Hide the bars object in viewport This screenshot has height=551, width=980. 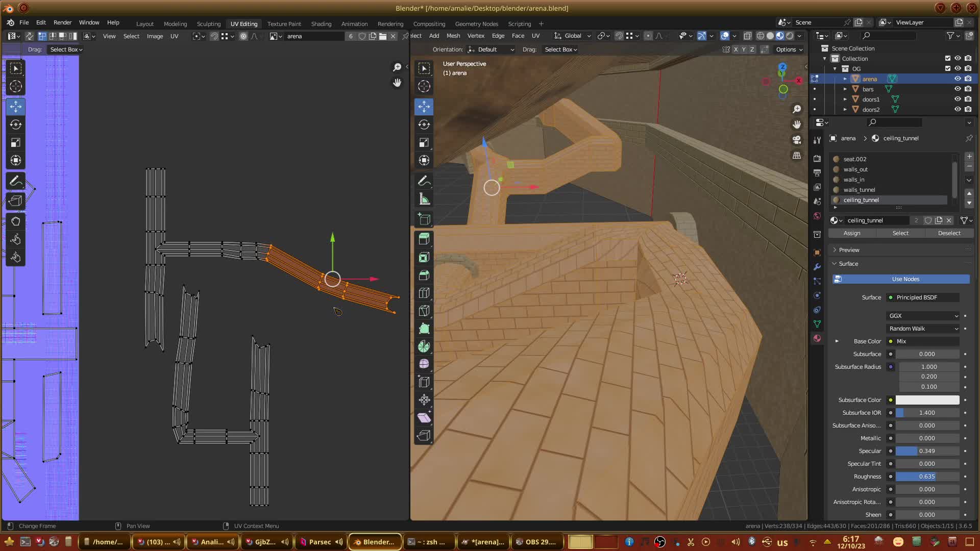pos(958,89)
